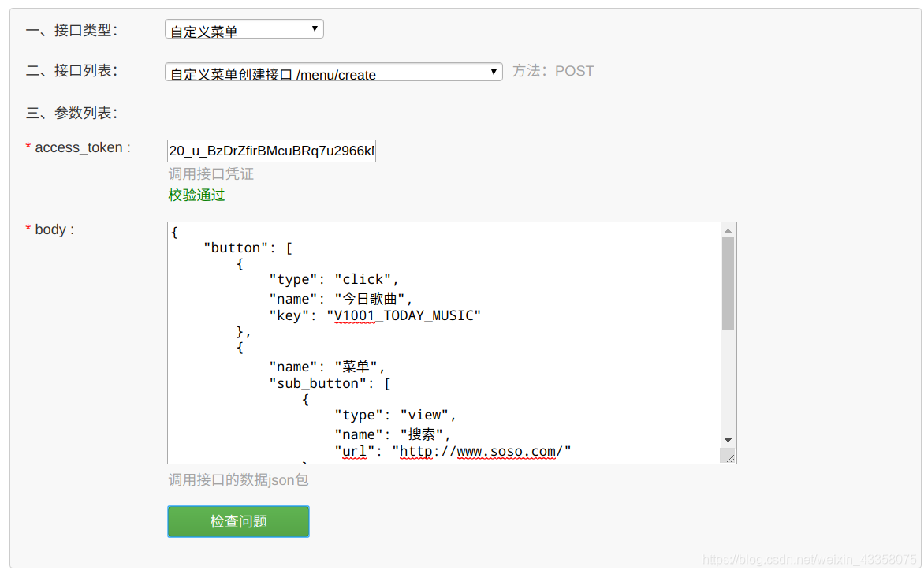The image size is (924, 574).
Task: Click the body textarea scroll-up arrow
Action: pyautogui.click(x=728, y=230)
